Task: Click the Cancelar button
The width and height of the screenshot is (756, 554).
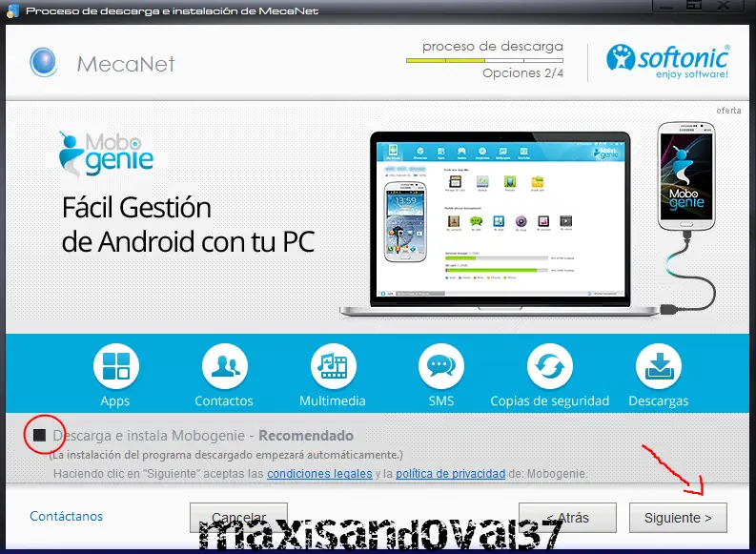Action: (238, 518)
